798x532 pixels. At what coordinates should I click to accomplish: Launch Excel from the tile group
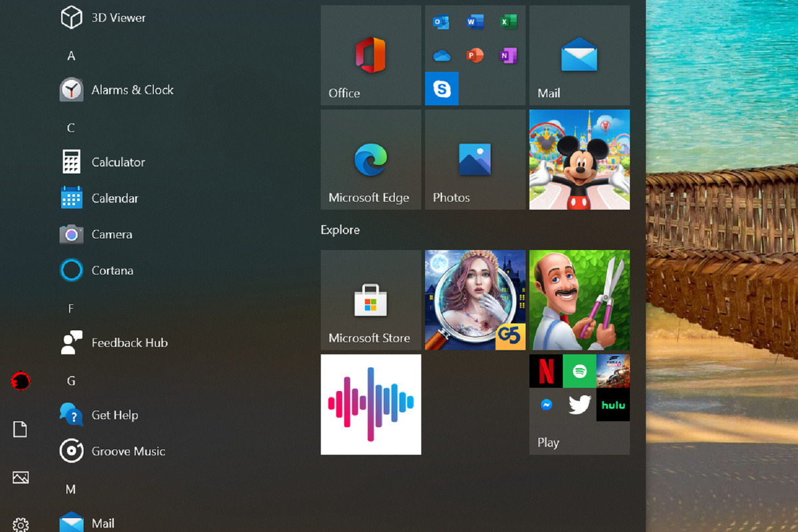tap(509, 21)
